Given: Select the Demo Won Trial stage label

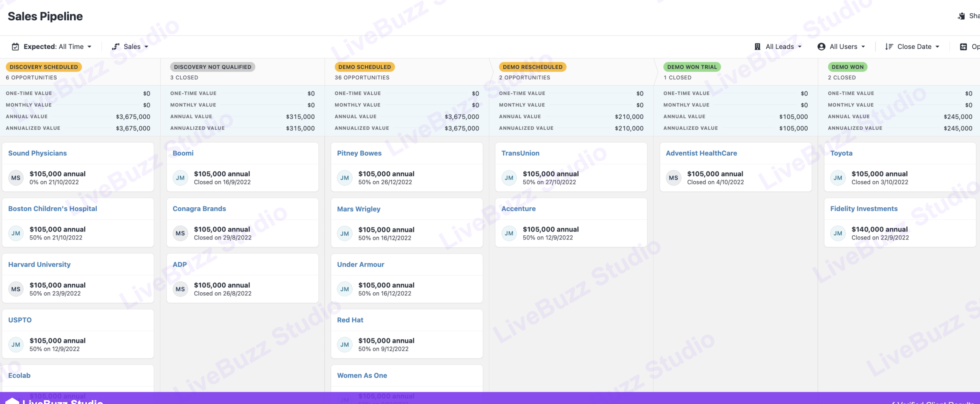Looking at the screenshot, I should 692,67.
